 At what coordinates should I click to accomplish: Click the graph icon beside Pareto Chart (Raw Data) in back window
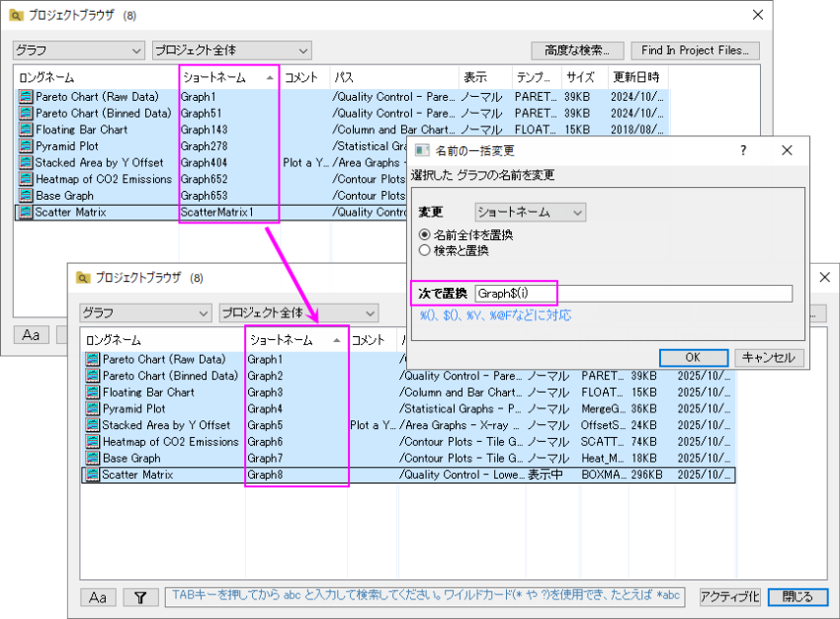coord(25,97)
